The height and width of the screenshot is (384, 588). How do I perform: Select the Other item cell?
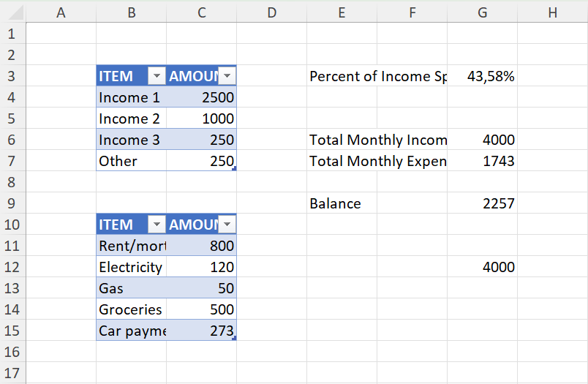pyautogui.click(x=131, y=161)
